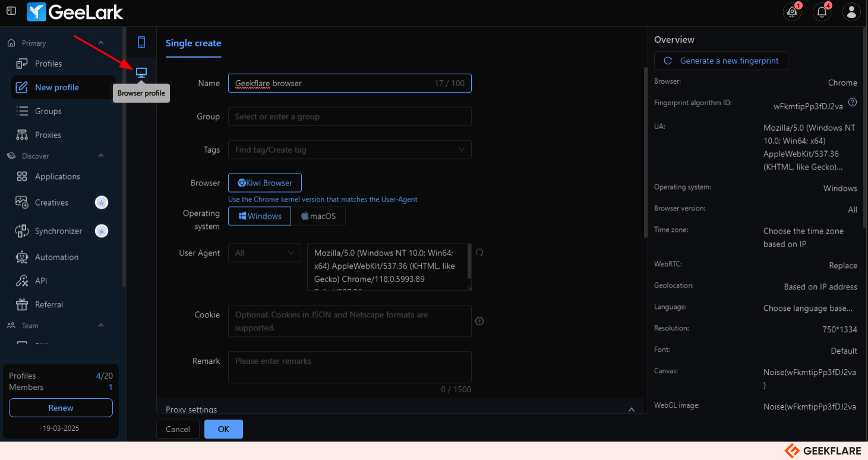Click the Name input field
This screenshot has height=460, width=868.
tap(350, 83)
